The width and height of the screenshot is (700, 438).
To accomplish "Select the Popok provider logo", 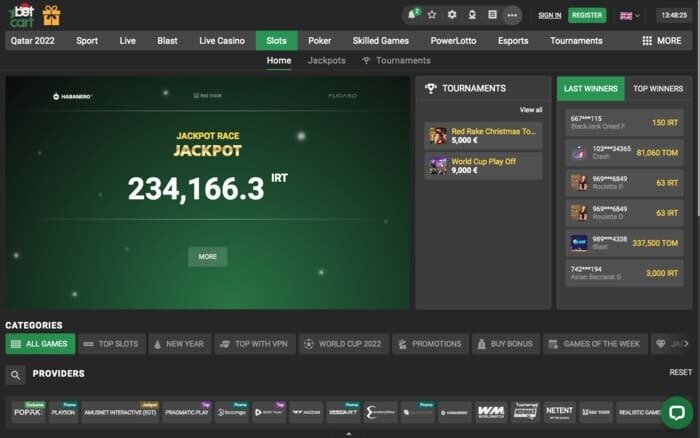I will pos(28,412).
